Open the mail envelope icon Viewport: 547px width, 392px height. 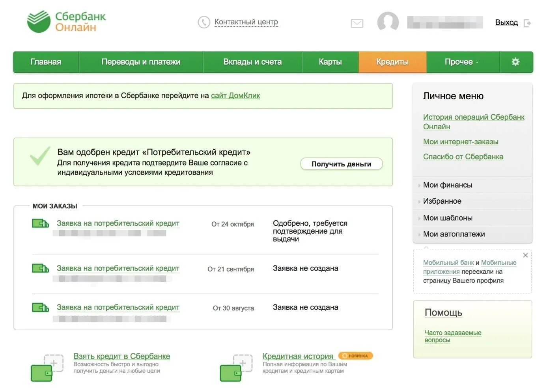pyautogui.click(x=357, y=24)
